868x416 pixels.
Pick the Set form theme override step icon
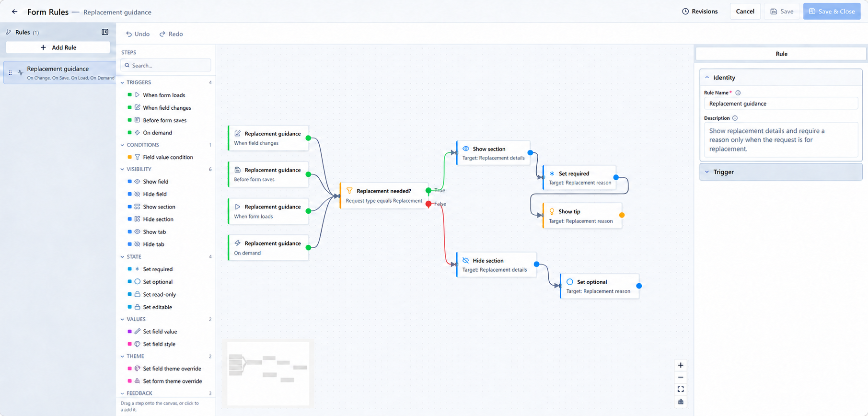[137, 381]
